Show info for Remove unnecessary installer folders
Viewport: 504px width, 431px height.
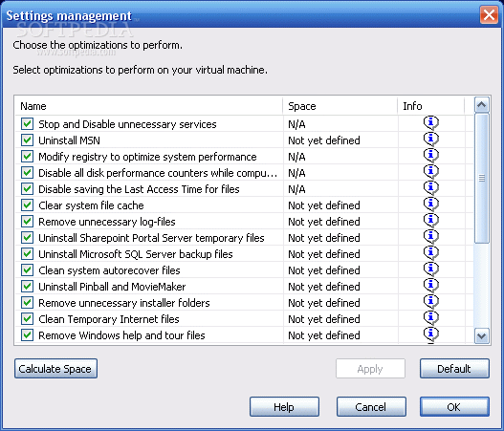coord(430,302)
